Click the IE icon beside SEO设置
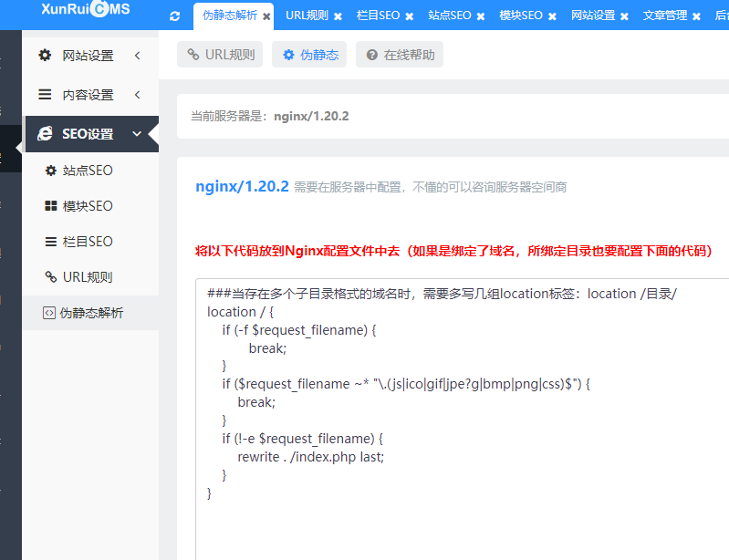This screenshot has height=560, width=729. [45, 134]
